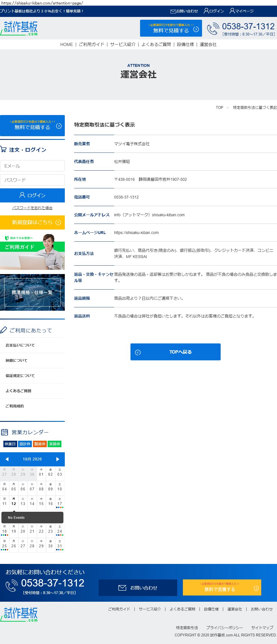The width and height of the screenshot is (277, 644).
Task: Go to previous month in calendar
Action: pyautogui.click(x=7, y=459)
